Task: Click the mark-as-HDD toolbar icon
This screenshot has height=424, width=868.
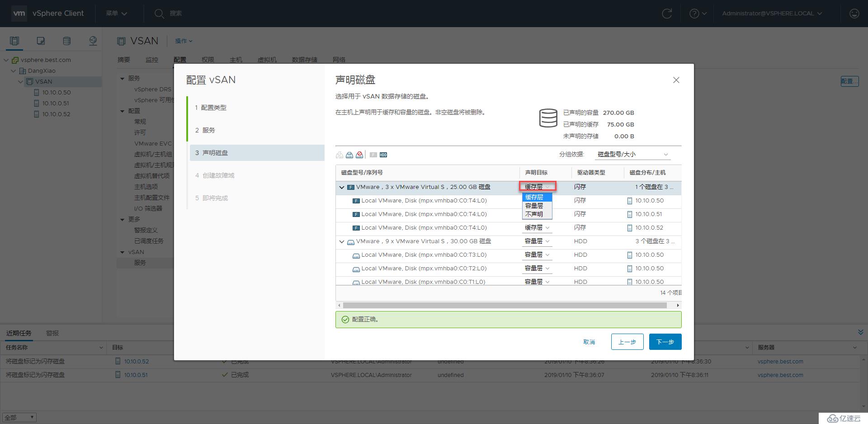Action: 383,155
